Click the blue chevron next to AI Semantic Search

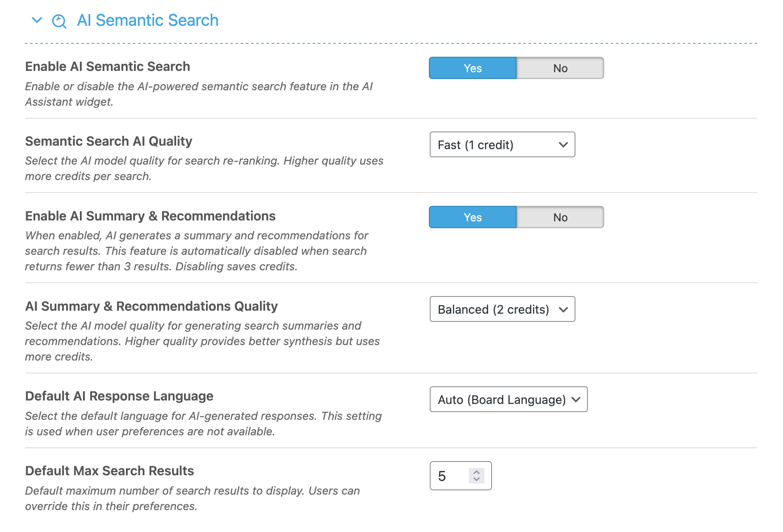[x=37, y=20]
